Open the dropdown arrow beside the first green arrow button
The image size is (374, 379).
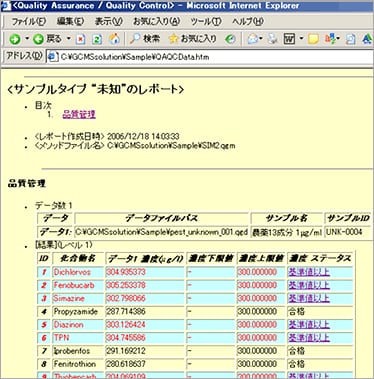26,39
